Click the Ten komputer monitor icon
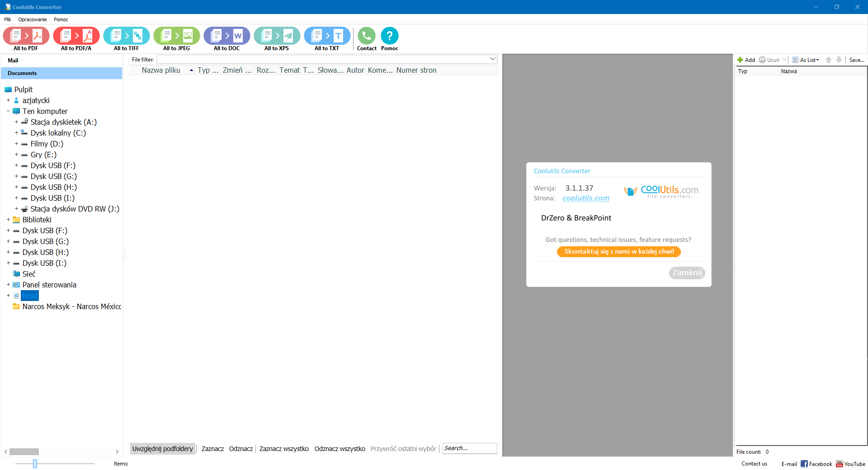Screen dimensions: 868x470 point(16,111)
